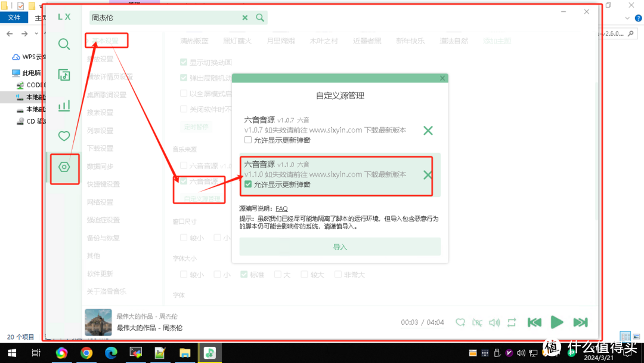Switch to the LX Music taskbar icon

[210, 353]
